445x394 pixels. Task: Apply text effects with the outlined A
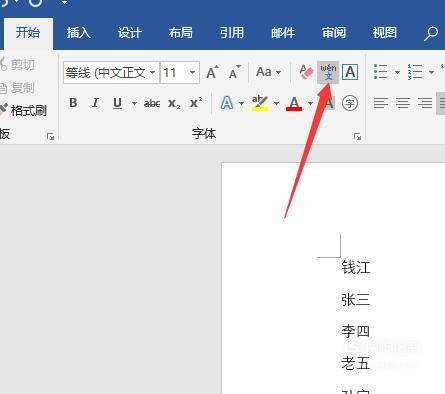point(227,103)
